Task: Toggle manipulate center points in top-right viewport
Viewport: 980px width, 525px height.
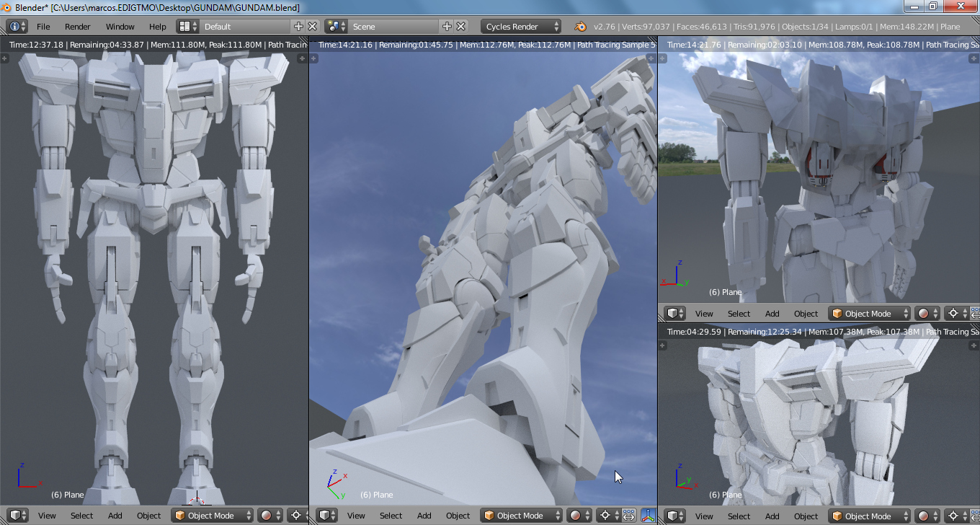Action: (x=975, y=314)
